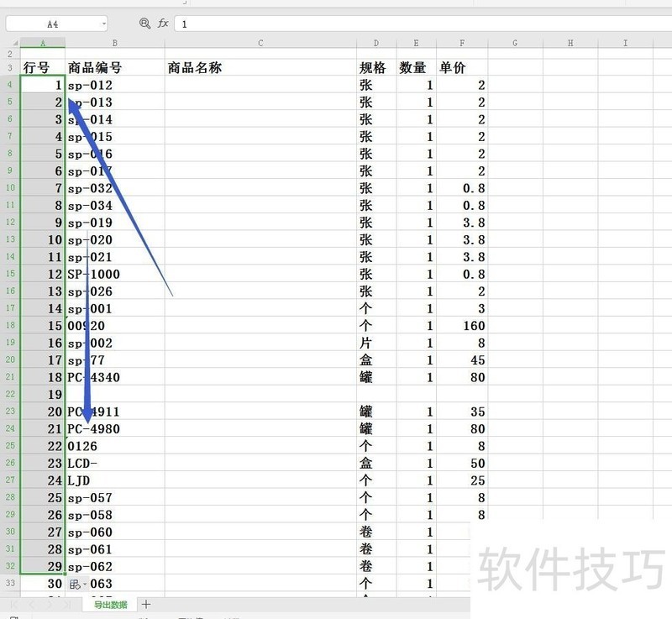
Task: Click the 片 specification cell
Action: click(376, 343)
